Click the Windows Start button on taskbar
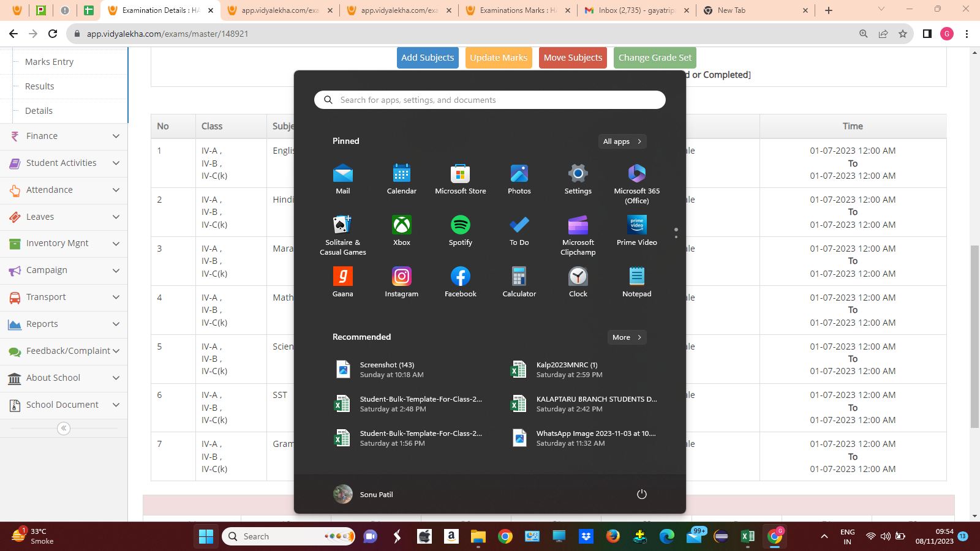 click(206, 536)
